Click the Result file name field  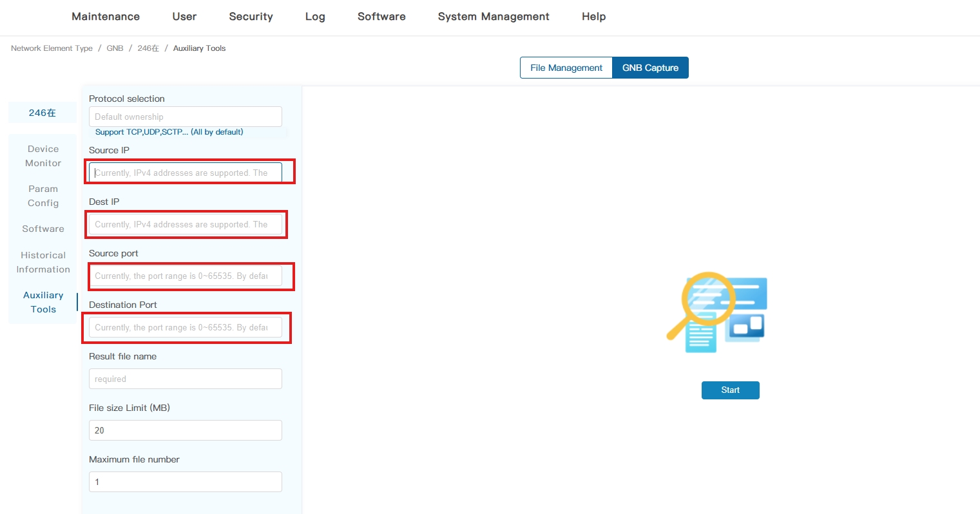point(185,379)
